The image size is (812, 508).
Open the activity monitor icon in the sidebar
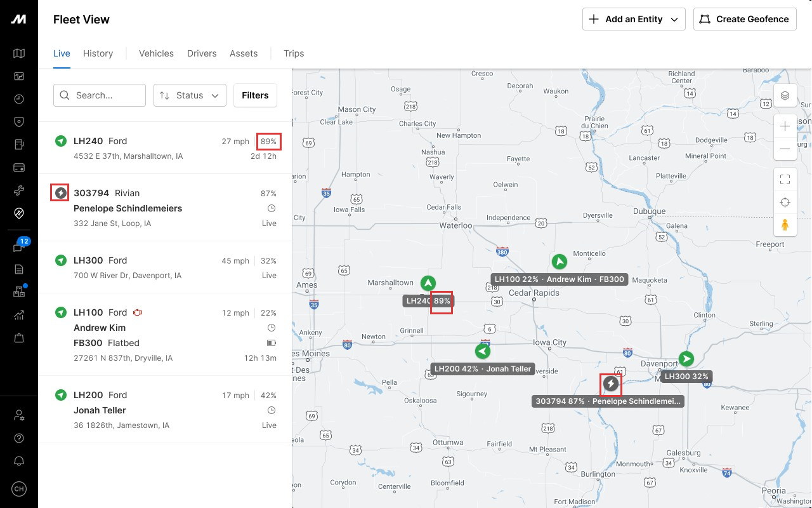tap(19, 76)
